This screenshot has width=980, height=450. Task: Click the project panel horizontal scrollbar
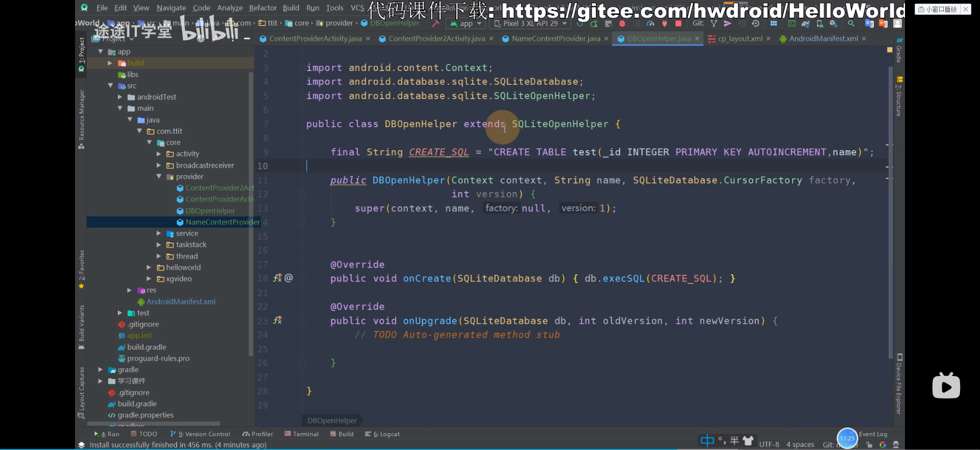click(154, 424)
